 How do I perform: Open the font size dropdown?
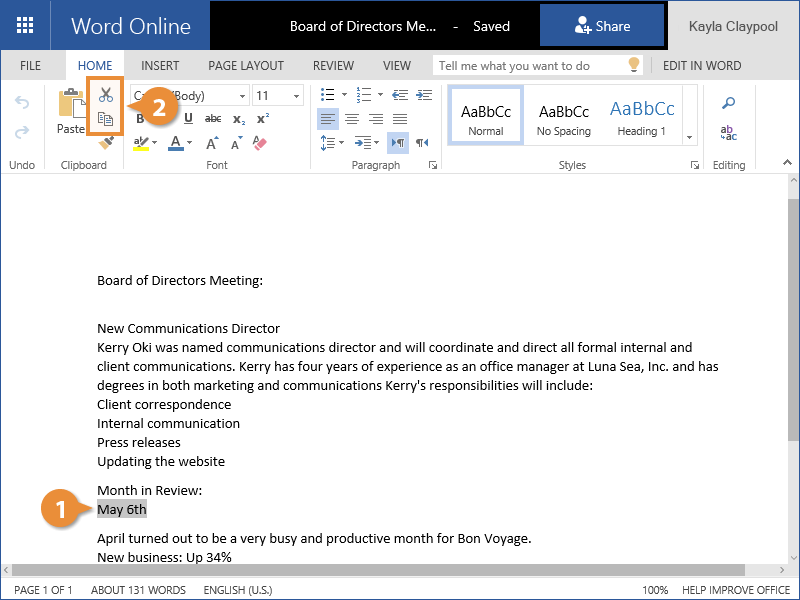pyautogui.click(x=297, y=96)
